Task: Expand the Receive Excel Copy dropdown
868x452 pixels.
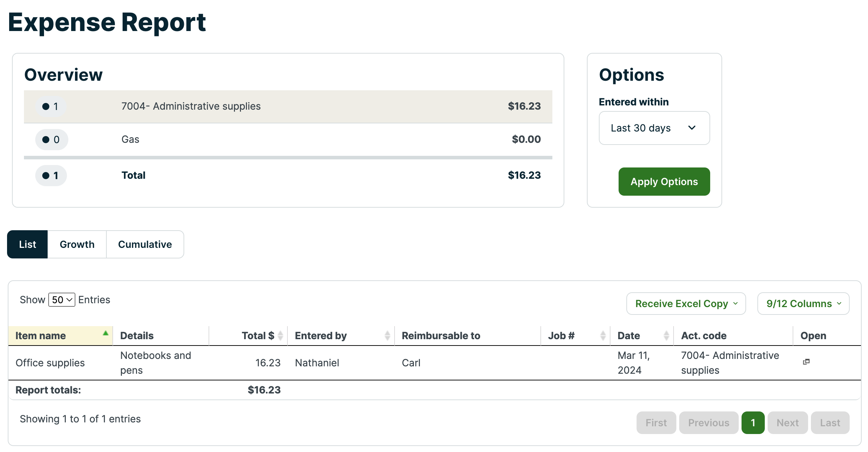Action: 686,303
